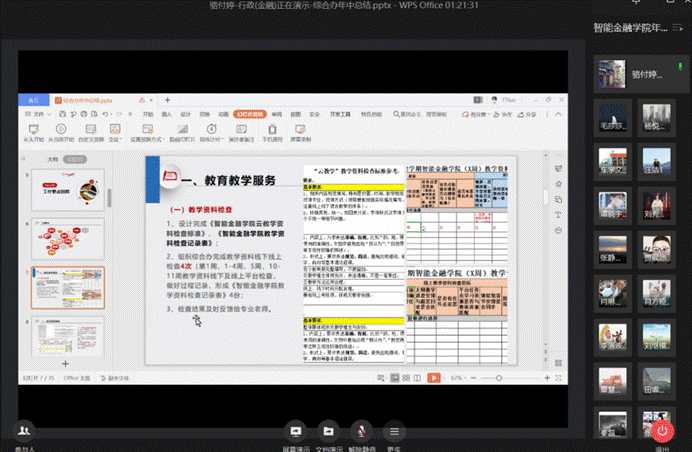
Task: Undo the last action in WPS
Action: [105, 114]
